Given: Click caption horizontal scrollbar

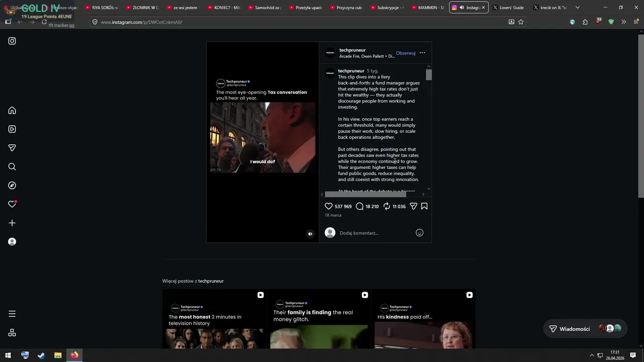Looking at the screenshot, I should 365,194.
